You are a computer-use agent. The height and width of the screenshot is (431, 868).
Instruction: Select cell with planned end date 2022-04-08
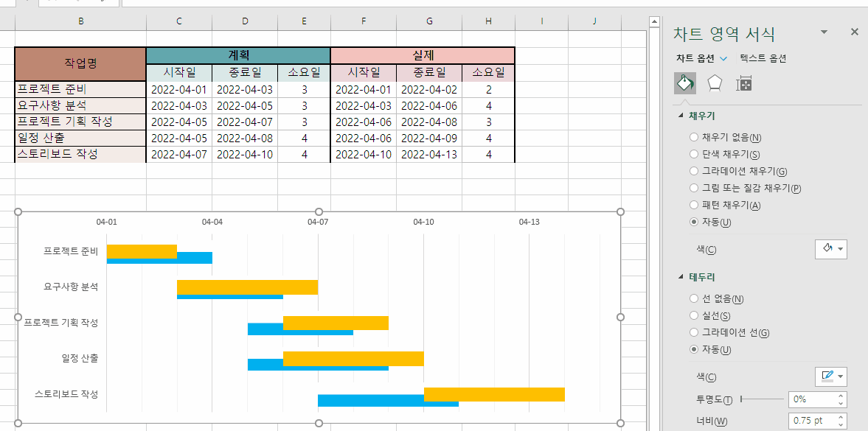point(245,138)
